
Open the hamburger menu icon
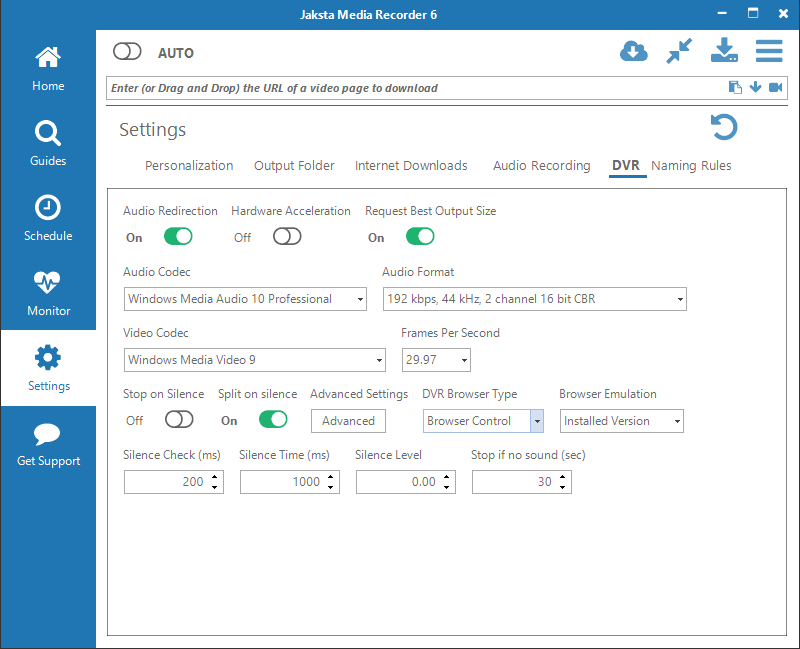click(x=769, y=51)
